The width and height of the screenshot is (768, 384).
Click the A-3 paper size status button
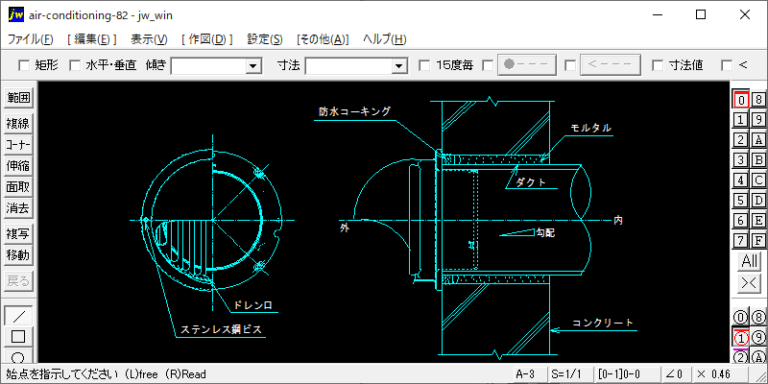[x=528, y=374]
